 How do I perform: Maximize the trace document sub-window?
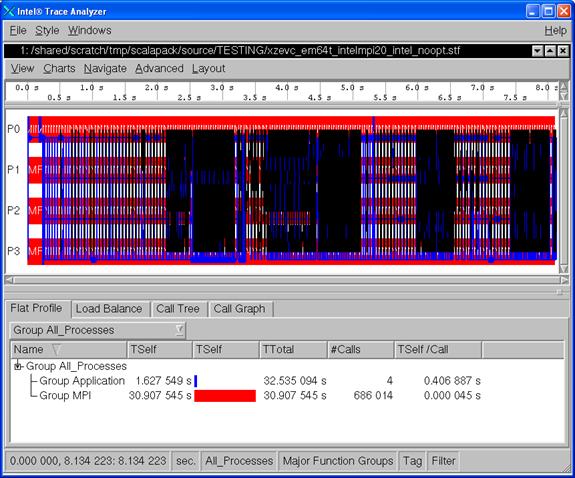(550, 51)
